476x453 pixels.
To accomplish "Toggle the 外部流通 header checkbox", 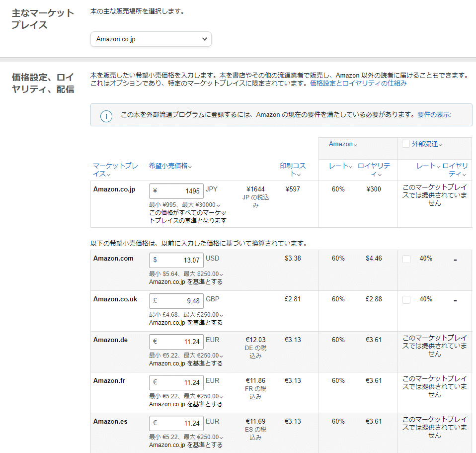I will click(x=406, y=144).
